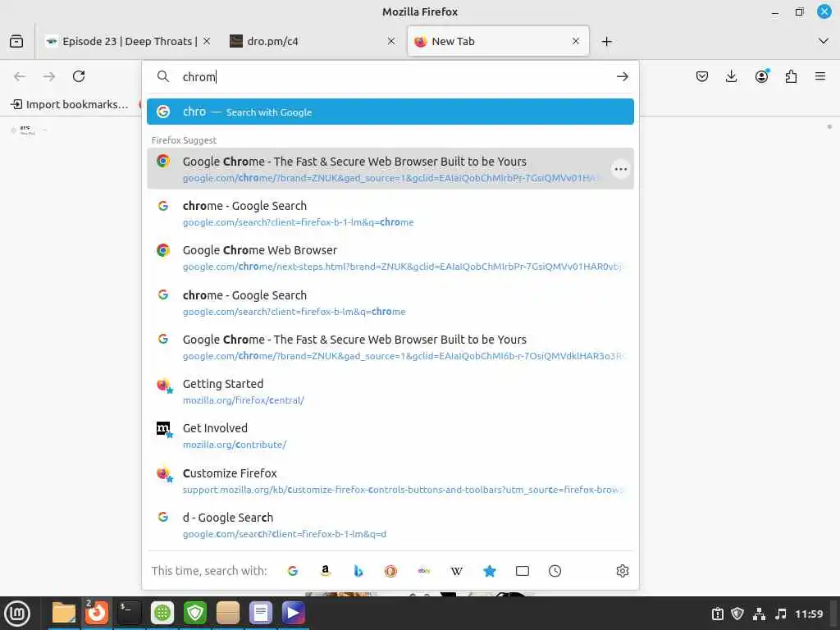Go forward one page
This screenshot has height=630, width=840.
pyautogui.click(x=49, y=76)
